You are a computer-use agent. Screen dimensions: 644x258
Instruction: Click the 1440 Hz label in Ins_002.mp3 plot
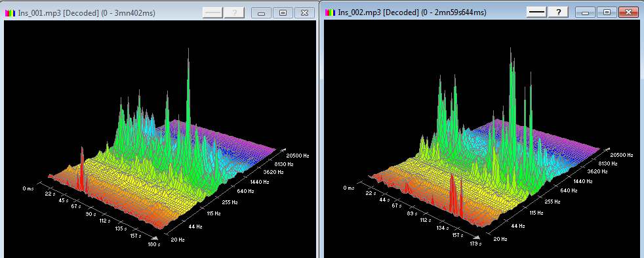point(583,181)
